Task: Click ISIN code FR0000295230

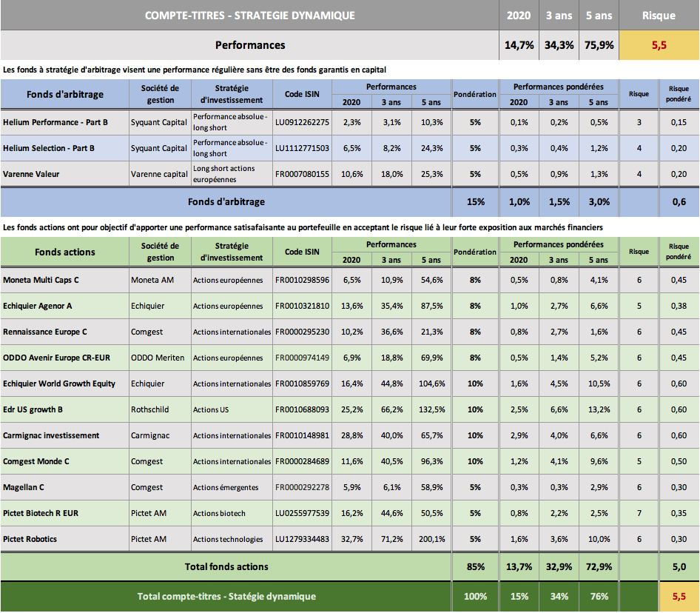Action: [302, 332]
